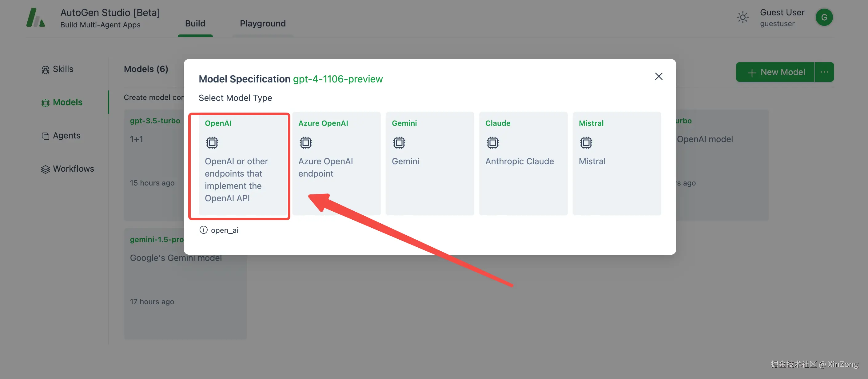
Task: Choose the Anthropic Claude model type card
Action: coord(523,163)
